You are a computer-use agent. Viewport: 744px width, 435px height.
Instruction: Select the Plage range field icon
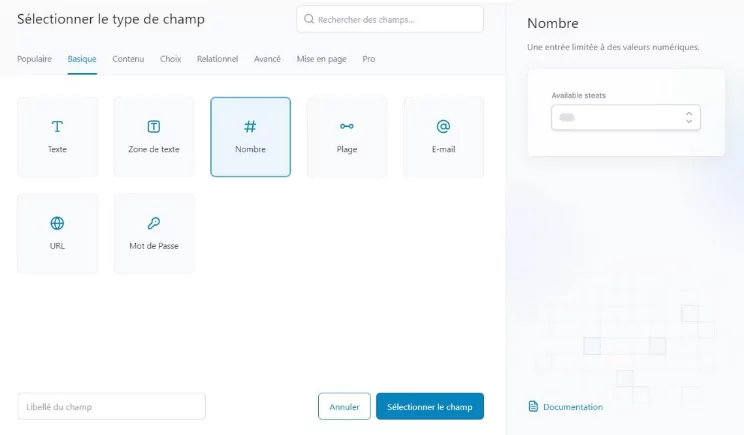347,127
